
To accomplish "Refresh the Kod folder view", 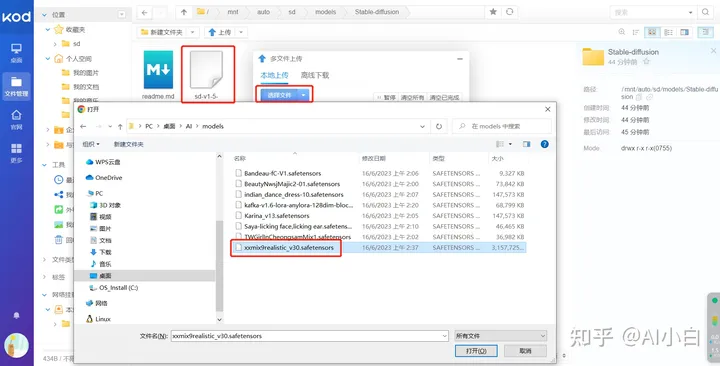I will coord(509,12).
